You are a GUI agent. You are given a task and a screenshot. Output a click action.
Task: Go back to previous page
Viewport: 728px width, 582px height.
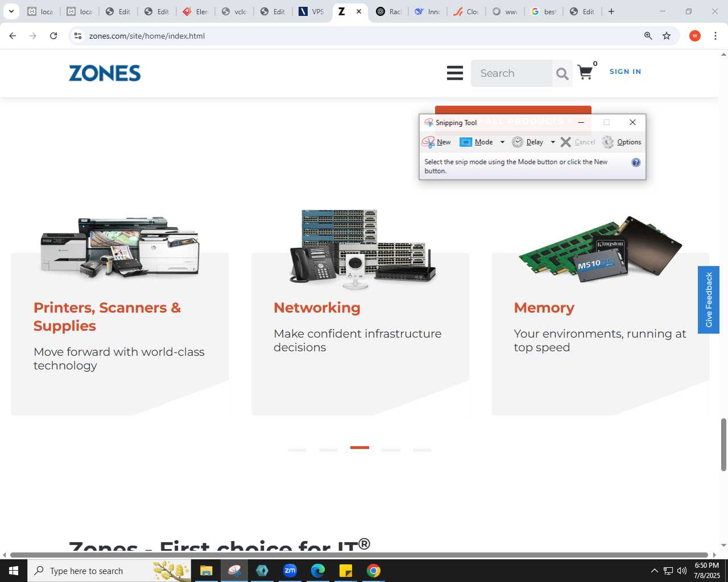coord(13,36)
